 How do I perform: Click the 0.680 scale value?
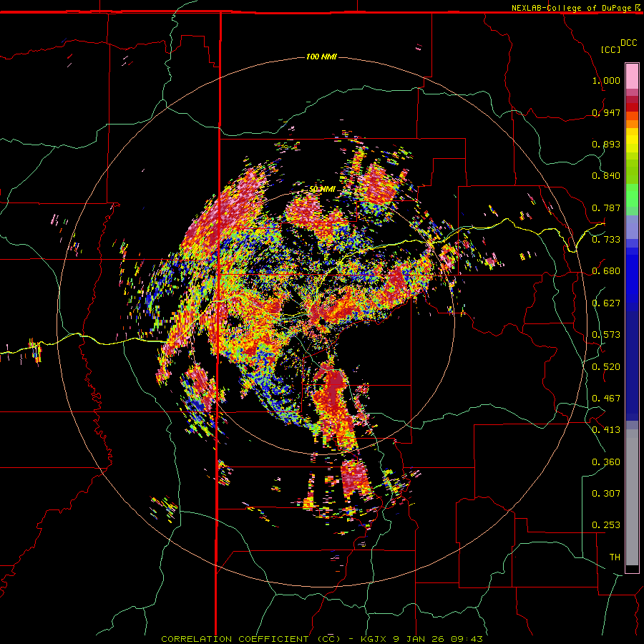(606, 271)
